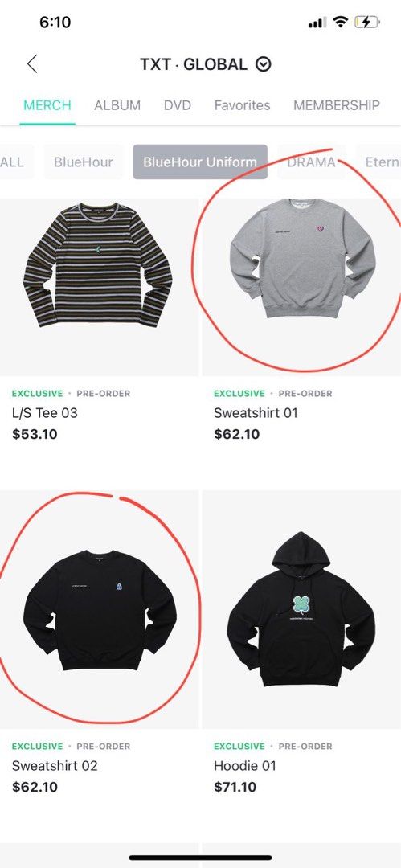Toggle the BlueHour Uniform filter chip
401x868 pixels.
point(200,162)
